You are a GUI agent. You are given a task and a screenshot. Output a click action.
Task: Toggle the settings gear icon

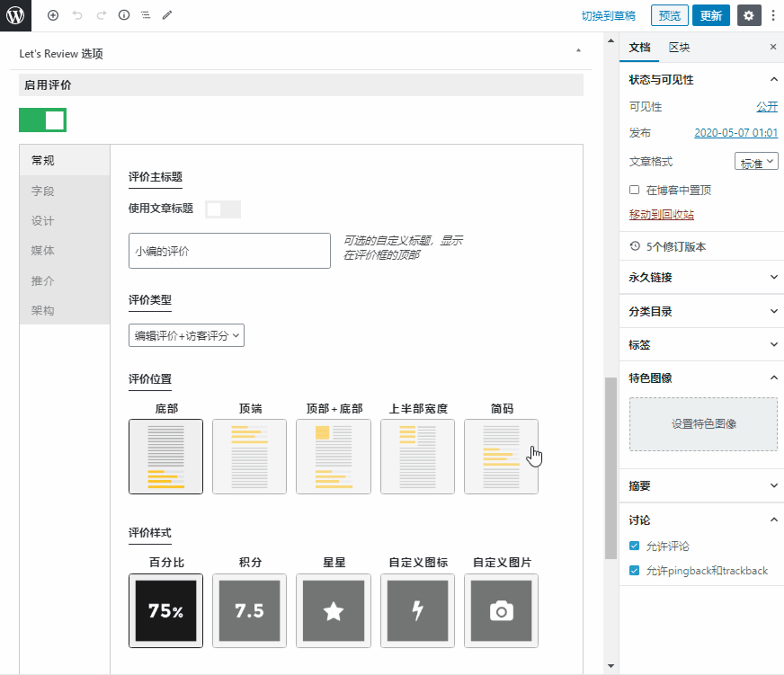coord(749,15)
